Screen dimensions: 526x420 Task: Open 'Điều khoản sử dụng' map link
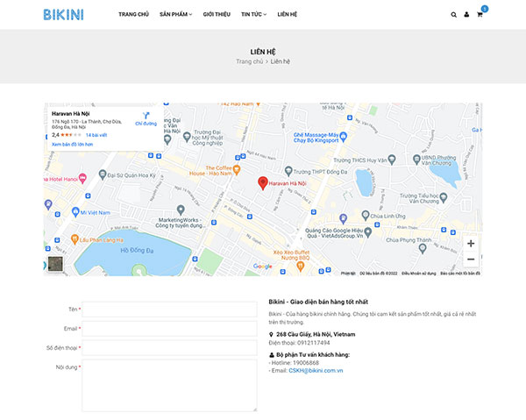(x=419, y=274)
